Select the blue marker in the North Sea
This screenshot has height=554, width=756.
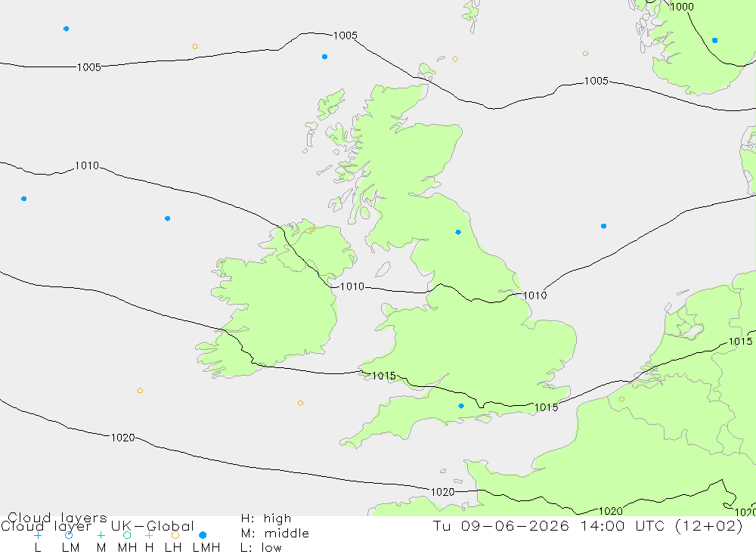(x=603, y=226)
